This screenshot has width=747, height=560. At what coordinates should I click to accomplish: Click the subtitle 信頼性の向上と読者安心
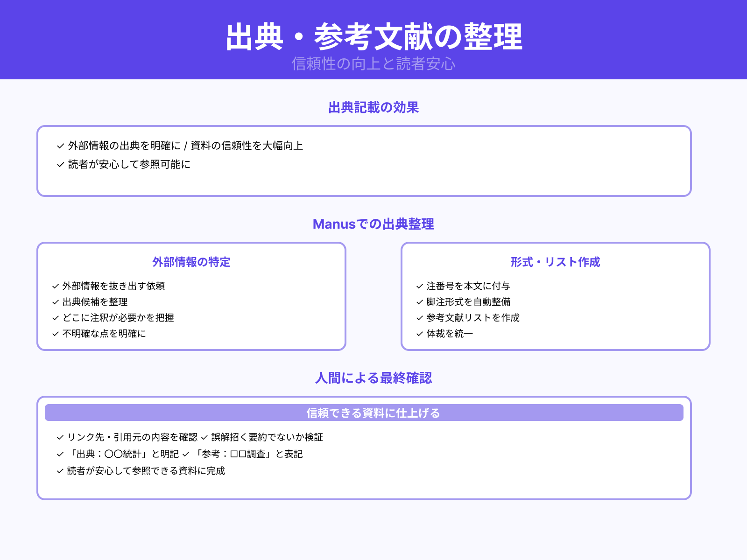373,65
